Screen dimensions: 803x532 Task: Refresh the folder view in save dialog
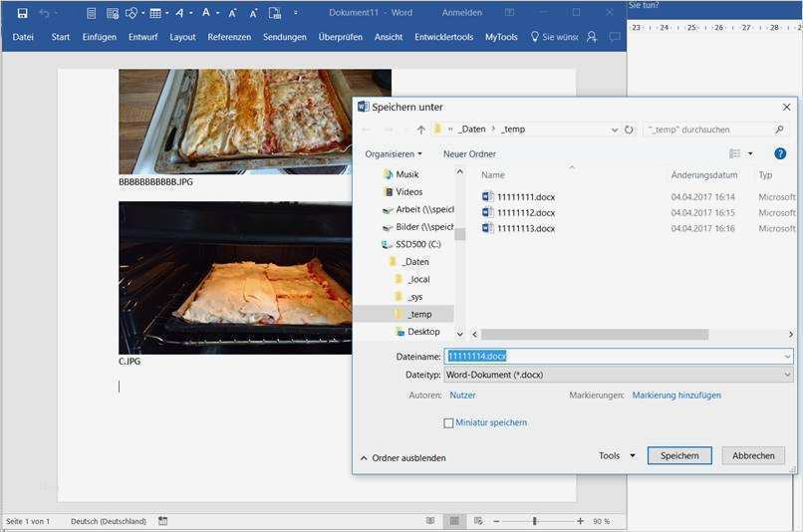tap(629, 130)
